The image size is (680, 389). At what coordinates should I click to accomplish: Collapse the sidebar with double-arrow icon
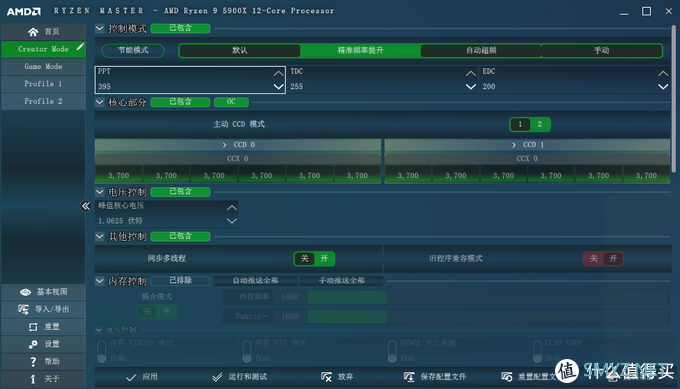[x=86, y=206]
